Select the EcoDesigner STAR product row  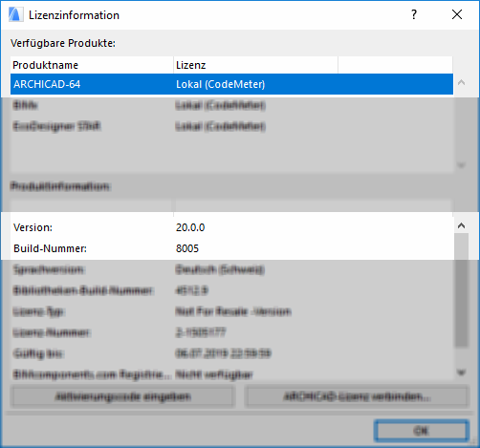(x=231, y=126)
